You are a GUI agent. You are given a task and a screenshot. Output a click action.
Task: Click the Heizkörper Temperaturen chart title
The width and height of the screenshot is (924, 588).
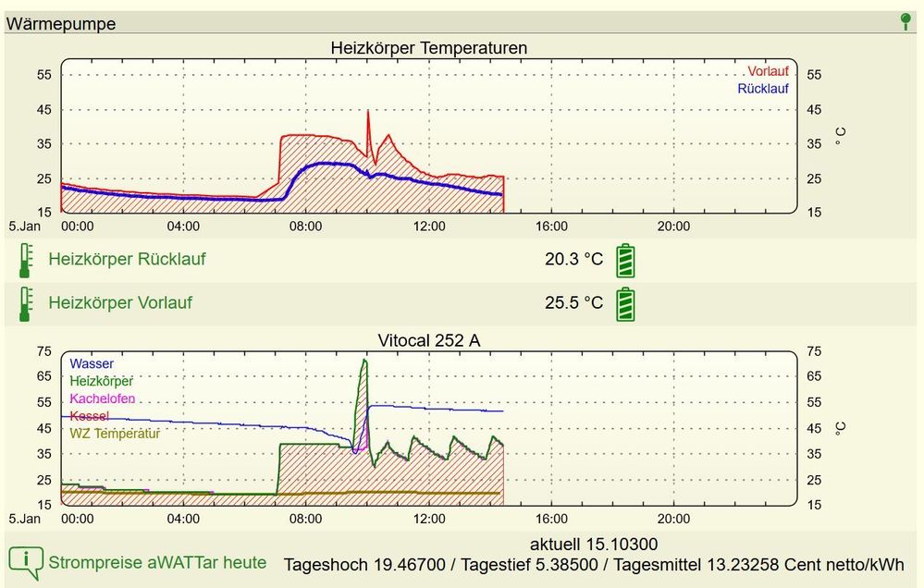click(429, 48)
